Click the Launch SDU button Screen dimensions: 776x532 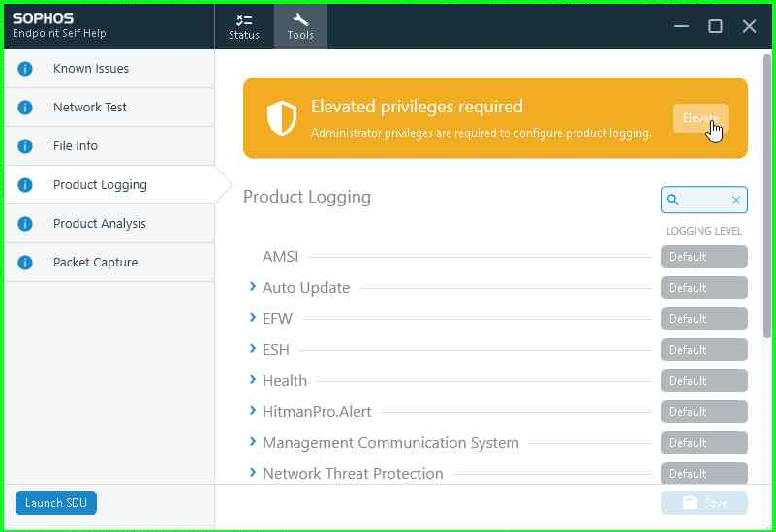point(56,503)
